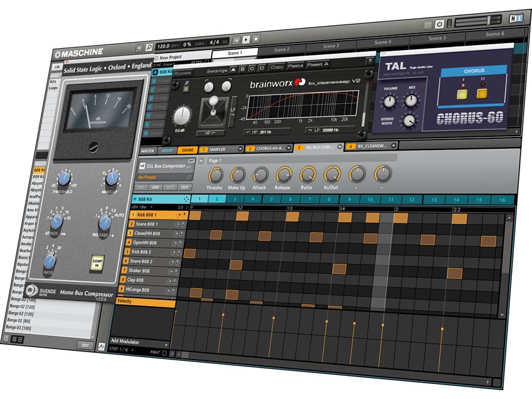Click the joystick handle in bx_cleansweep filter pad
The image size is (532, 399).
click(213, 100)
